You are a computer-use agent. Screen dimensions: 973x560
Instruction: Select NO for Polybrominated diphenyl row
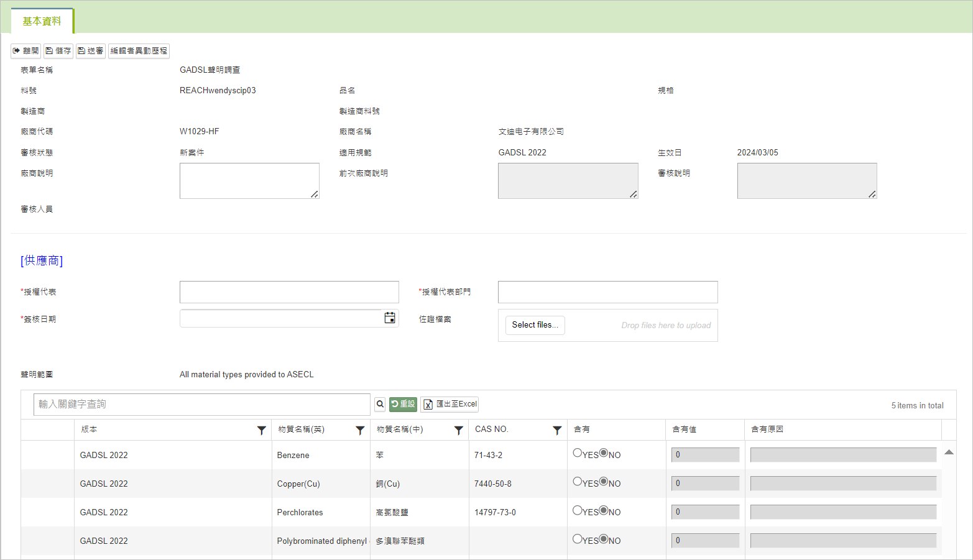pyautogui.click(x=604, y=539)
